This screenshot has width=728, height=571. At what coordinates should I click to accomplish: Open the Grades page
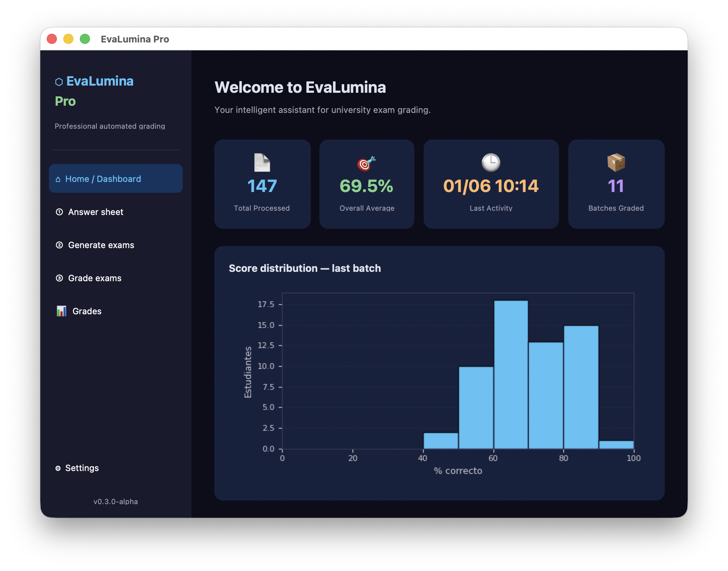tap(115, 311)
